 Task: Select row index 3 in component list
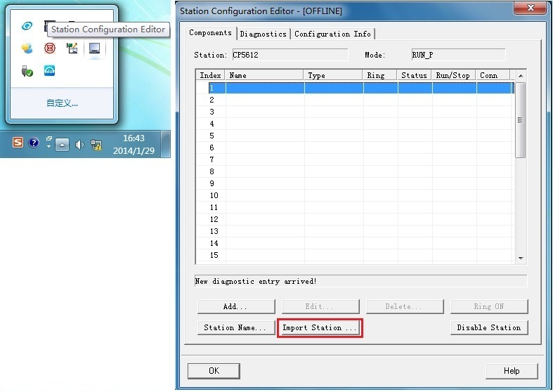click(x=355, y=112)
